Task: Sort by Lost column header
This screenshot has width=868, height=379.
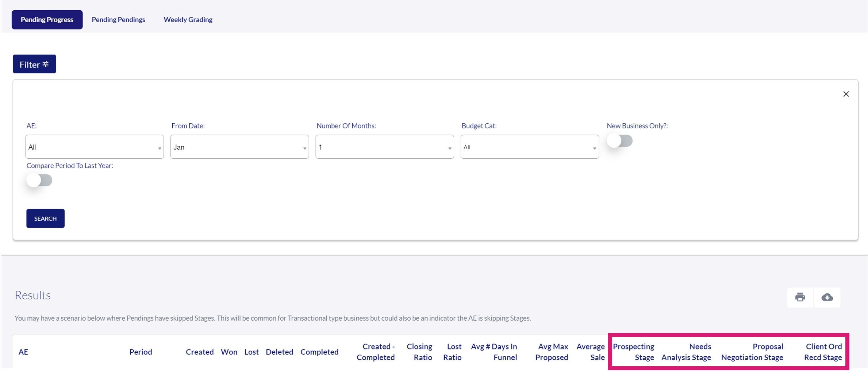Action: pos(251,352)
